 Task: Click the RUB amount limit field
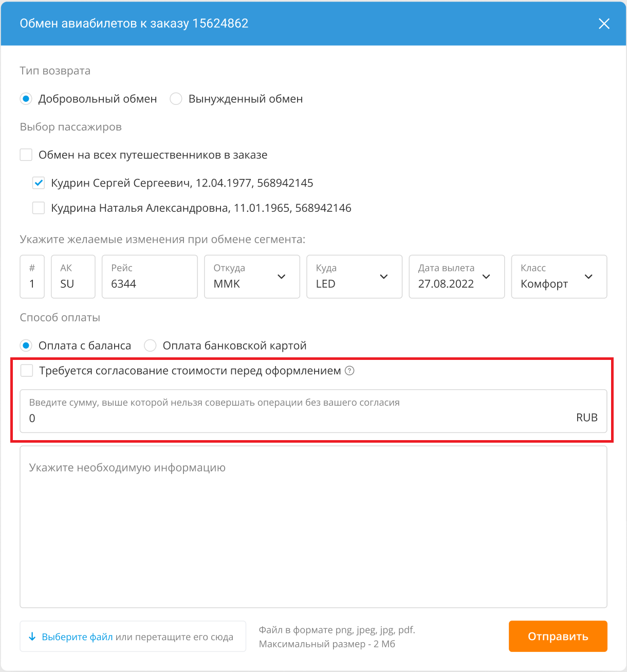[x=314, y=411]
